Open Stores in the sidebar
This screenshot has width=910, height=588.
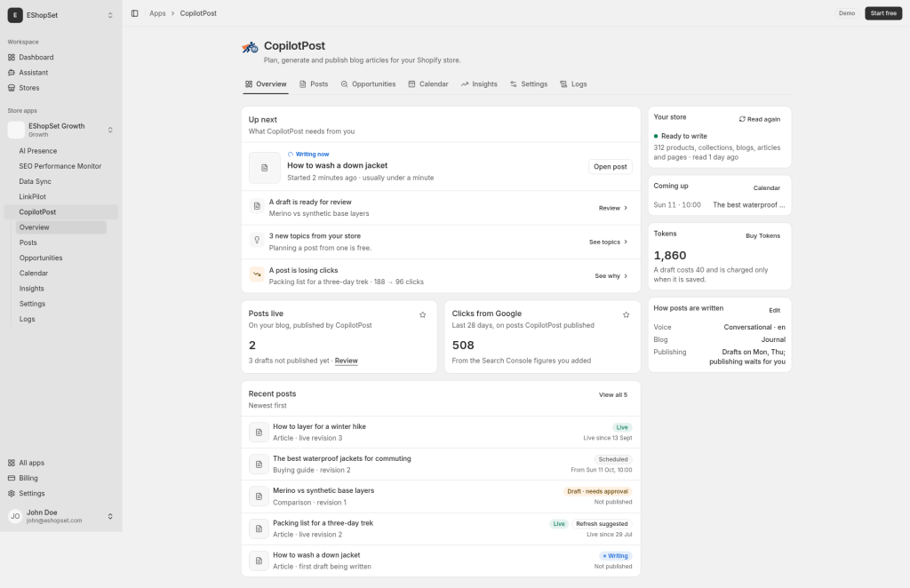pyautogui.click(x=61, y=88)
